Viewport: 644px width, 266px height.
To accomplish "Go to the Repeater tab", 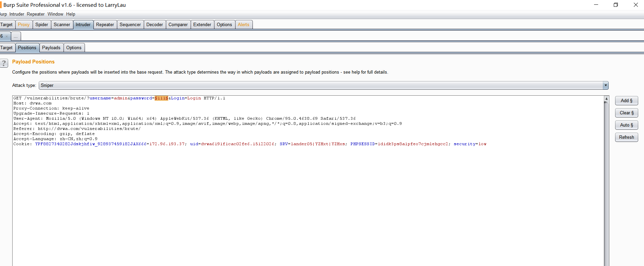I will click(105, 24).
